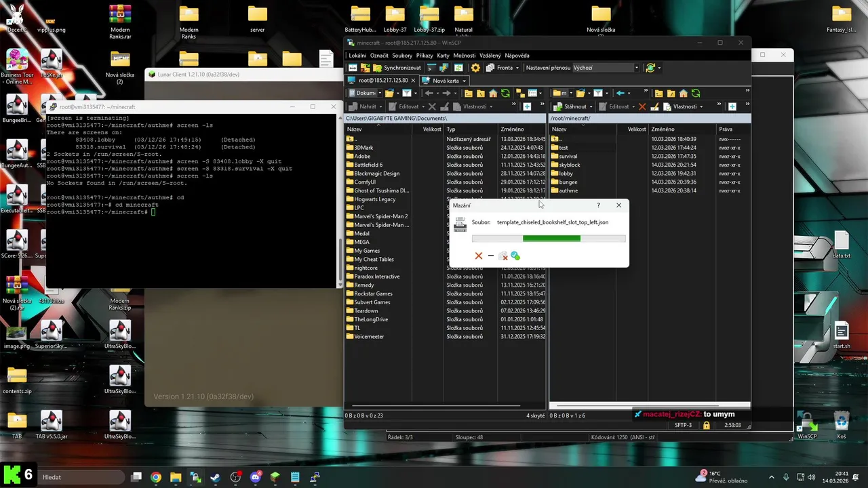Open the Lokální menu

[357, 56]
